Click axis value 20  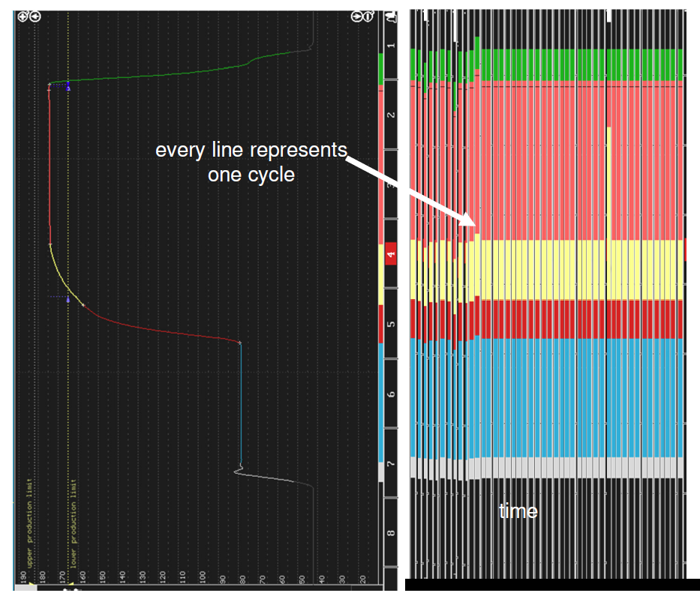[362, 579]
